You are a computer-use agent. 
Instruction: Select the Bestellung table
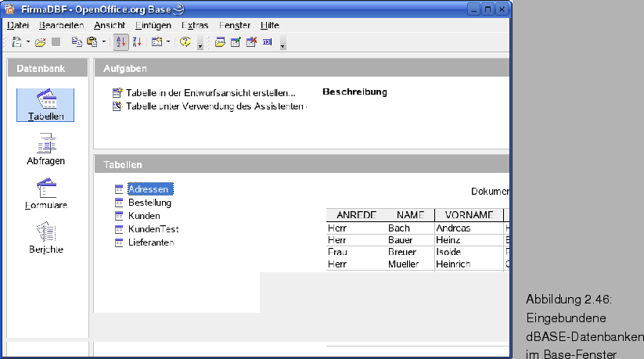tap(149, 203)
